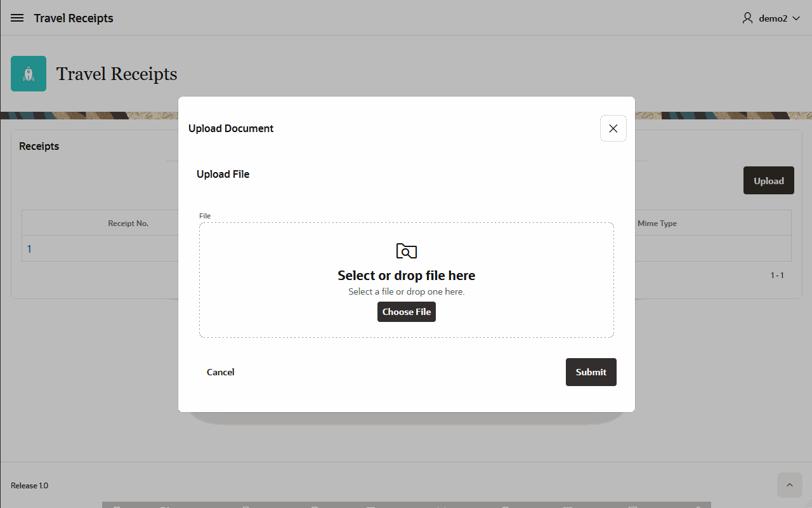Click the scroll-to-top arrow button

click(x=789, y=485)
